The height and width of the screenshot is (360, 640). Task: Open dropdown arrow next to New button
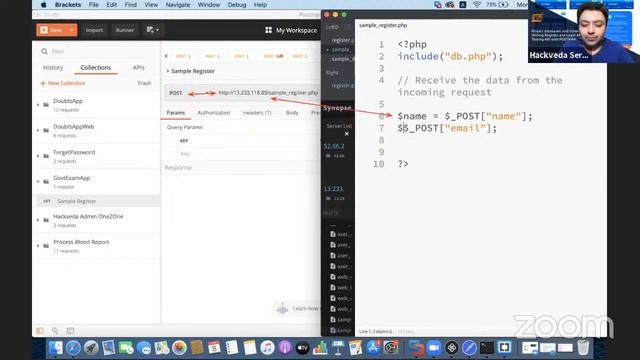(72, 30)
